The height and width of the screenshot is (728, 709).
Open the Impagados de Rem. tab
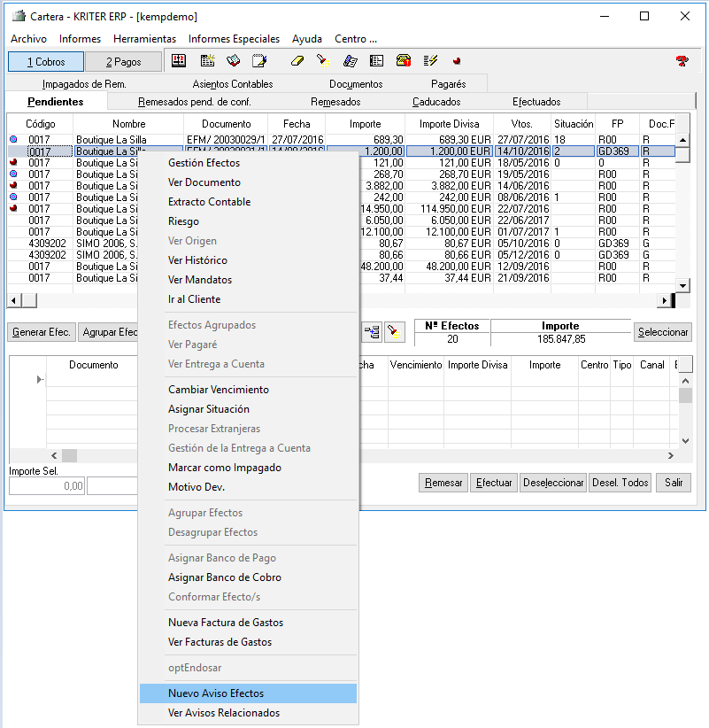tap(84, 84)
